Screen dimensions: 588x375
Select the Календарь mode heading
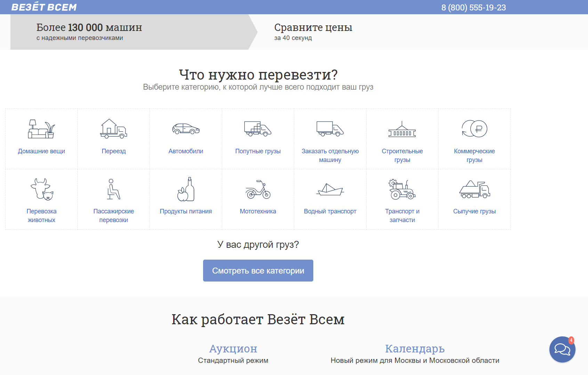click(x=415, y=348)
